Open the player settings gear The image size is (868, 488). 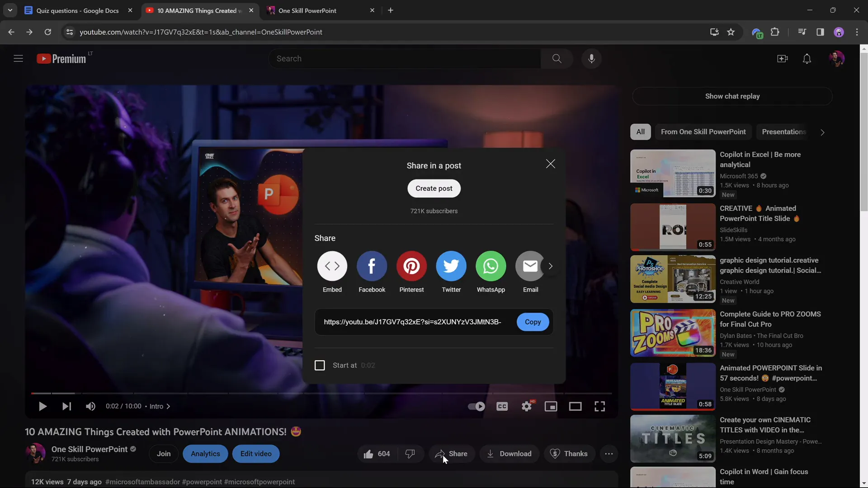527,406
